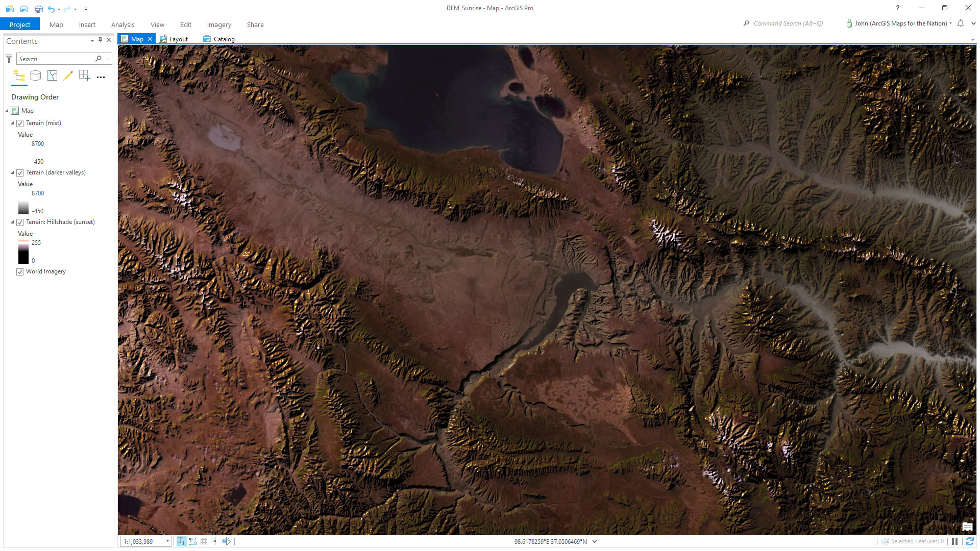Refresh the map view
The image size is (980, 551).
969,541
